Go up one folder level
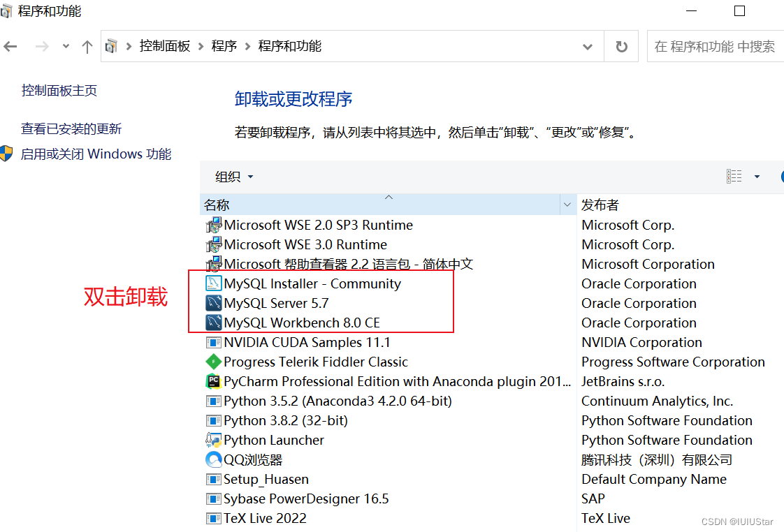This screenshot has width=784, height=532. [x=87, y=47]
